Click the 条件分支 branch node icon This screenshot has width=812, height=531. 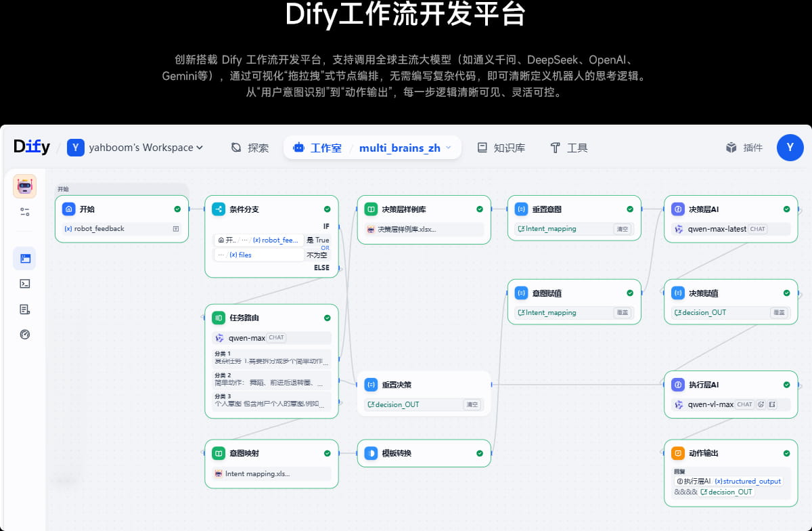click(x=219, y=209)
